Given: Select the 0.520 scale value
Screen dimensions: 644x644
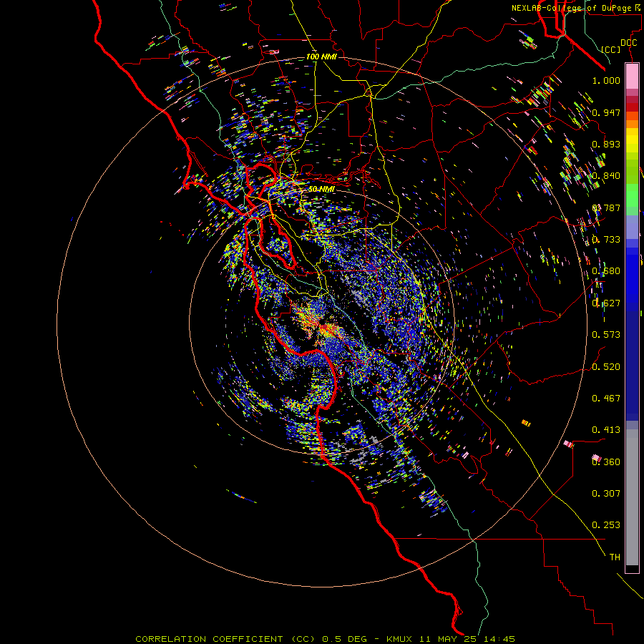Looking at the screenshot, I should (x=606, y=366).
